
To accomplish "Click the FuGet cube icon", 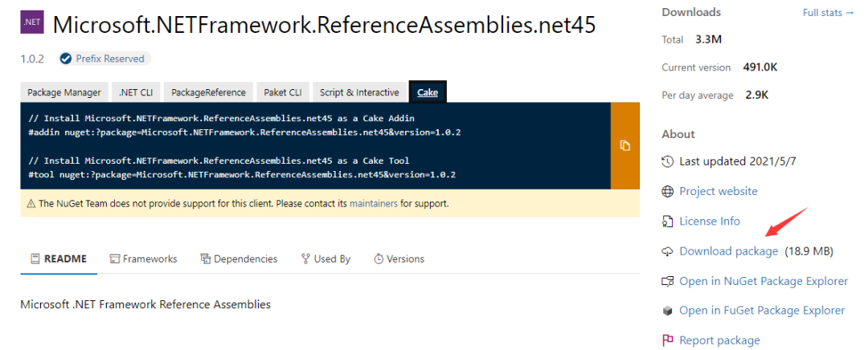I will pyautogui.click(x=668, y=311).
